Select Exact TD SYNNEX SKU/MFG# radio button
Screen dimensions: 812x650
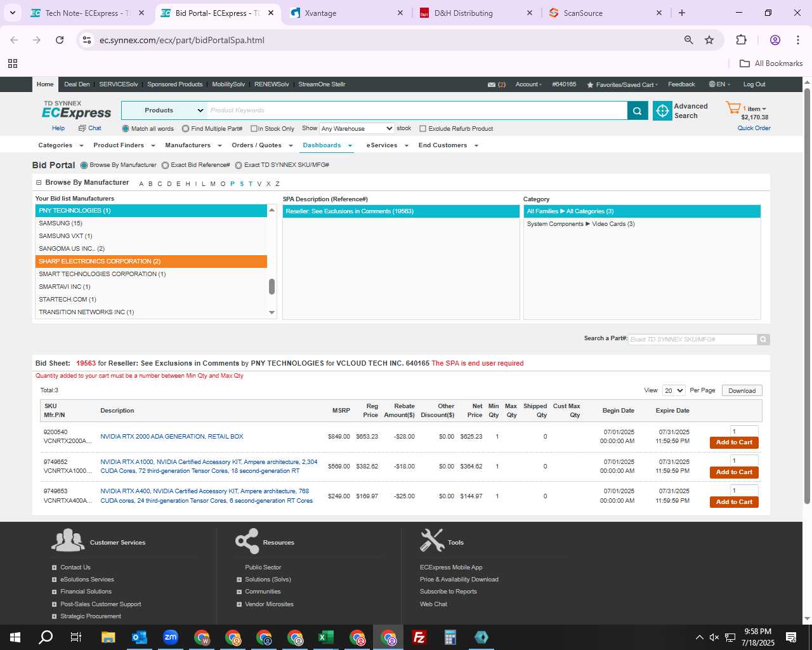(239, 165)
